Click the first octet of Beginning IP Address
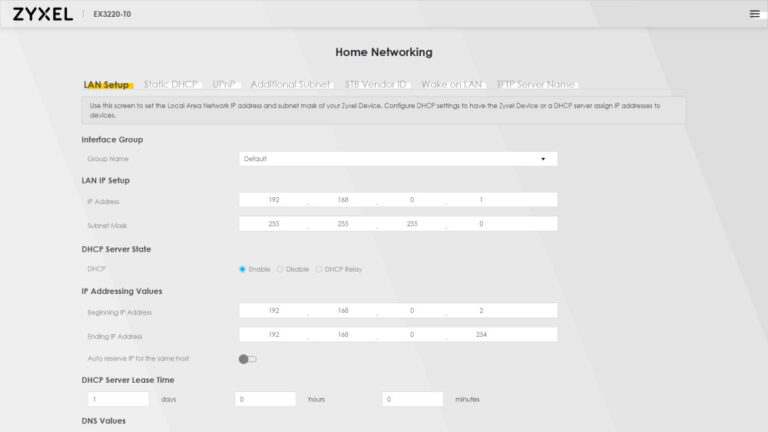768x432 pixels. pos(274,311)
